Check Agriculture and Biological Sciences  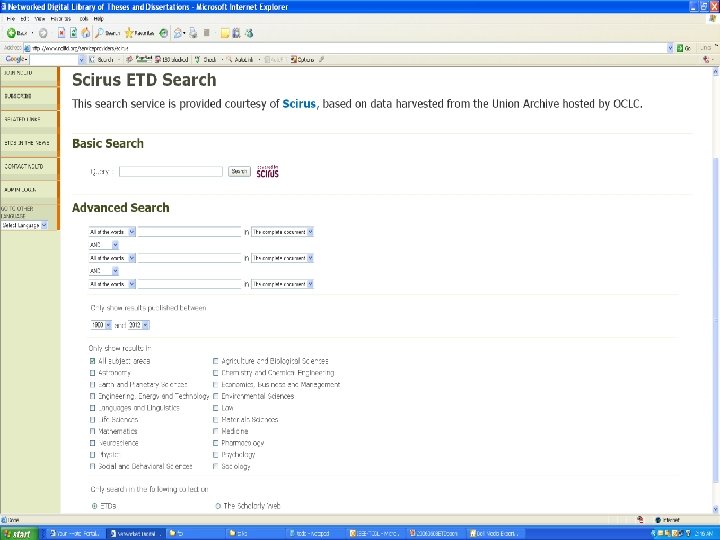(215, 361)
